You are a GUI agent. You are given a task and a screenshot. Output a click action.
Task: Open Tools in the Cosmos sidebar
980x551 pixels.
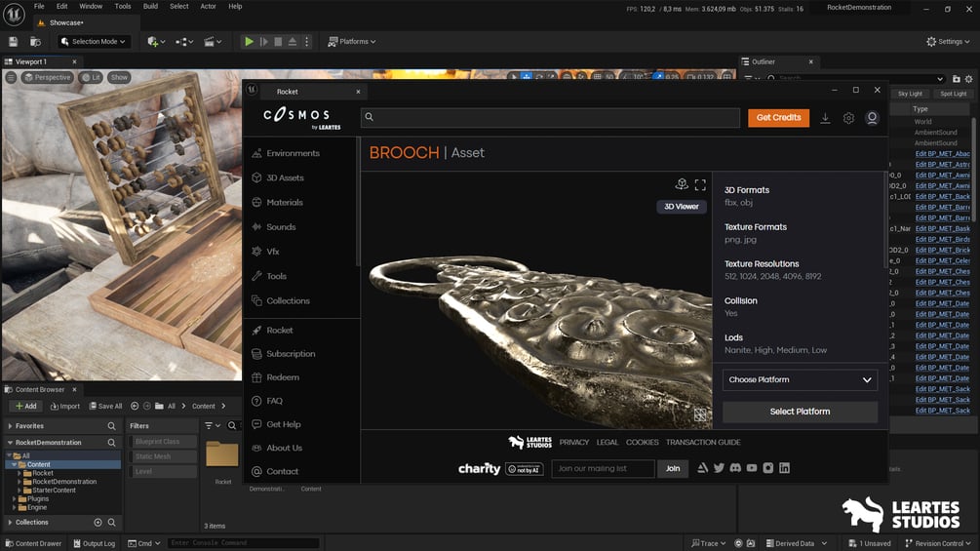tap(269, 276)
